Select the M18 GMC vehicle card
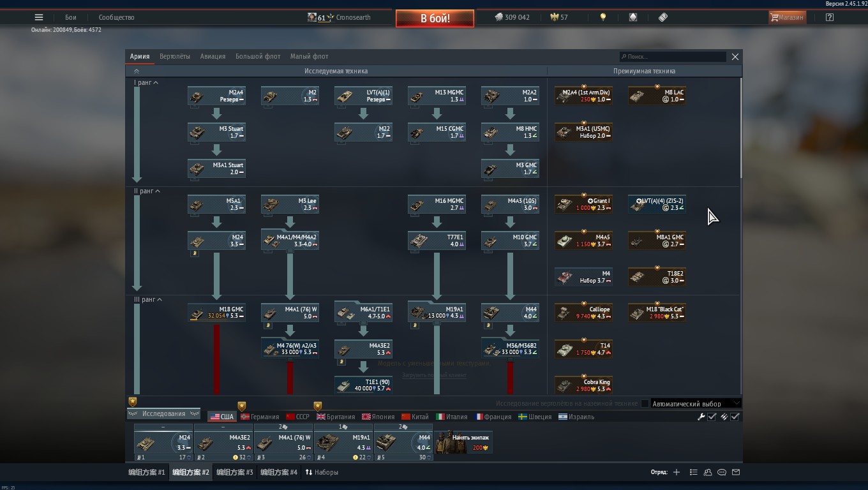The image size is (868, 490). click(x=216, y=312)
